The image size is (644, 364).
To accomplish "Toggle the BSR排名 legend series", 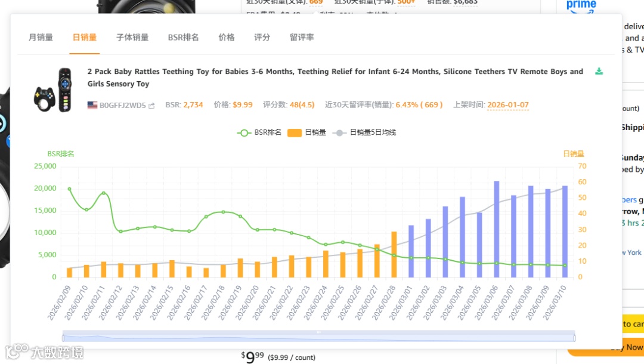I will pos(259,132).
